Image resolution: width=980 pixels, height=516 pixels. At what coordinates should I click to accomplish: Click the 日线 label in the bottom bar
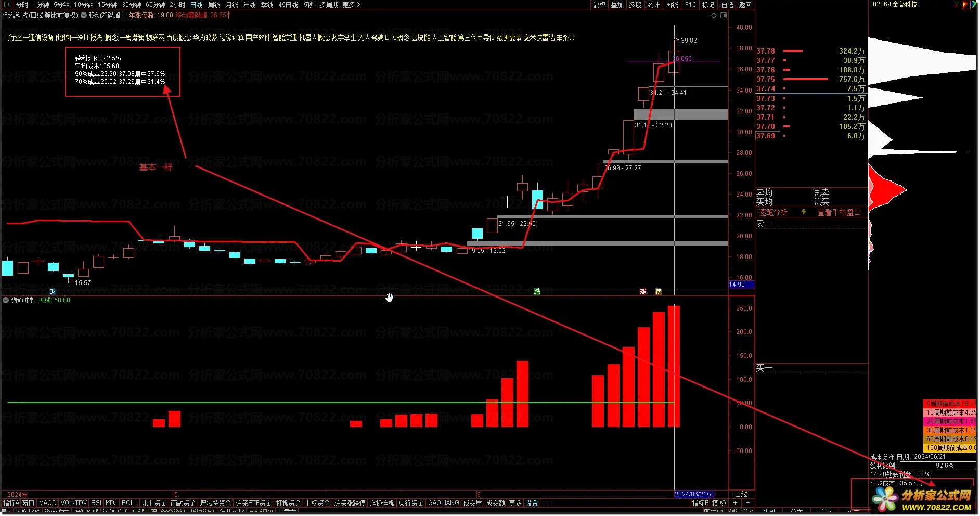click(741, 494)
